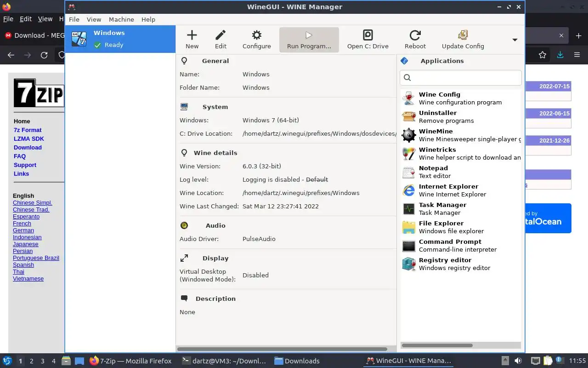Image resolution: width=588 pixels, height=368 pixels.
Task: Click the taskbar clock
Action: tap(577, 361)
